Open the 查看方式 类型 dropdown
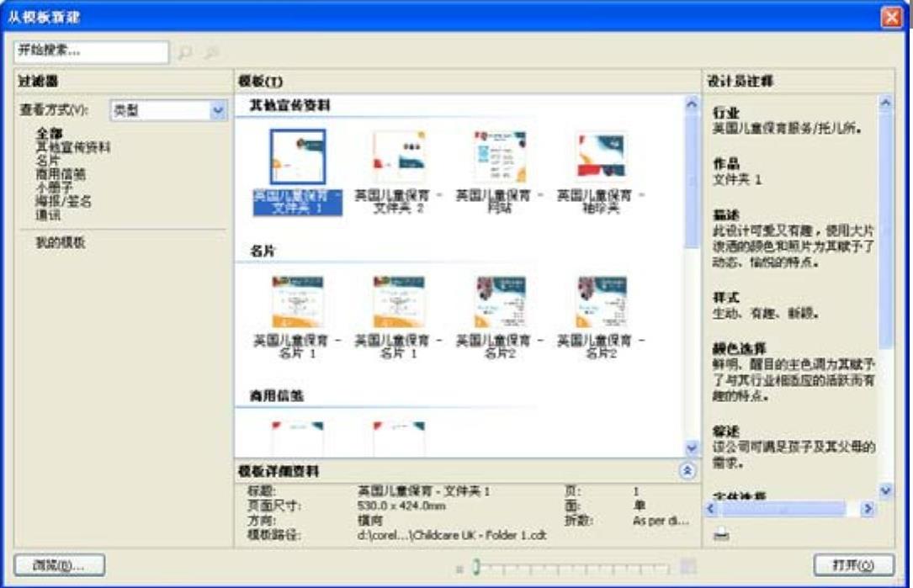913x588 pixels. [218, 110]
